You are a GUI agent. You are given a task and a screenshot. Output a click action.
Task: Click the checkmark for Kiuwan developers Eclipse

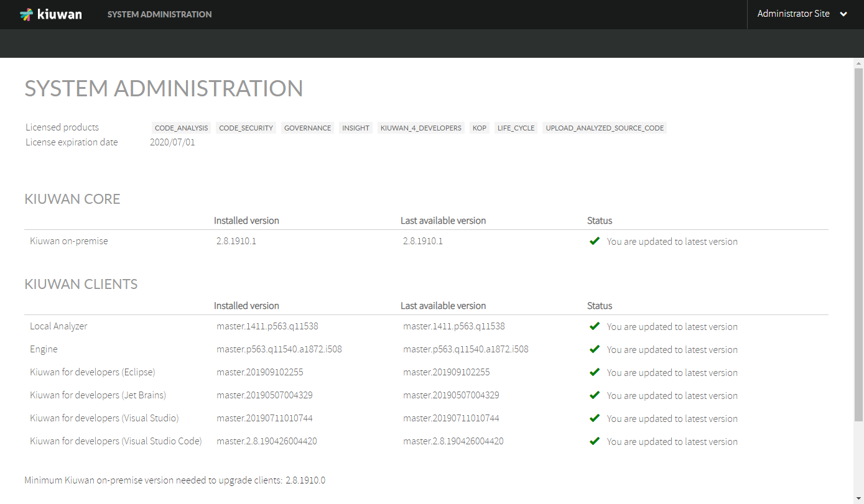click(x=595, y=372)
